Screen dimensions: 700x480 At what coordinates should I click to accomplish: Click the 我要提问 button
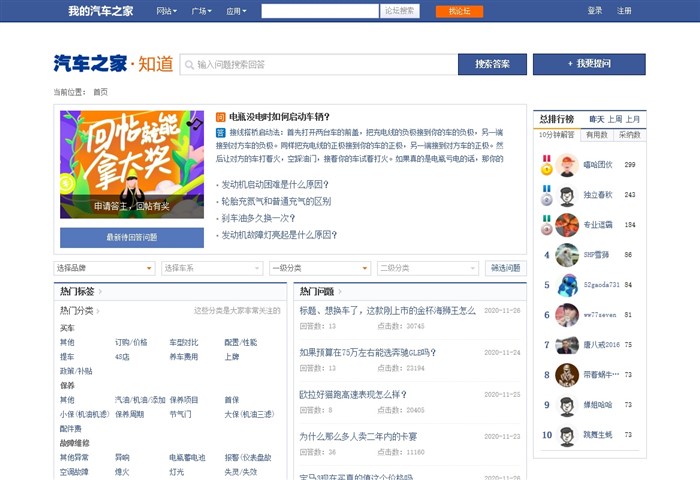tap(589, 64)
